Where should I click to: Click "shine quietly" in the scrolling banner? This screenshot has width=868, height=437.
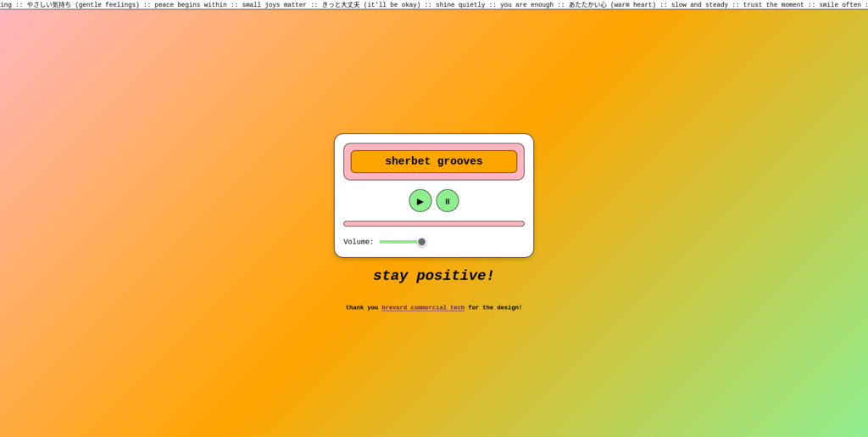click(x=458, y=5)
